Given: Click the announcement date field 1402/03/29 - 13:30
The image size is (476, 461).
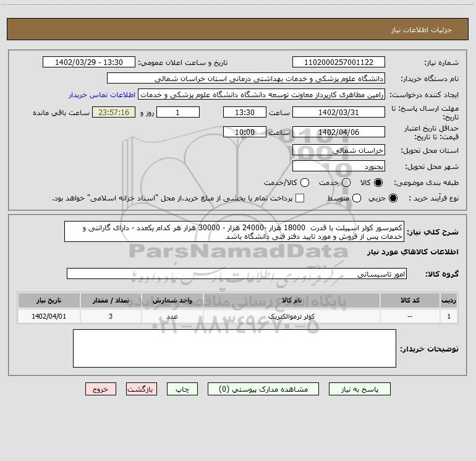Looking at the screenshot, I should point(89,62).
